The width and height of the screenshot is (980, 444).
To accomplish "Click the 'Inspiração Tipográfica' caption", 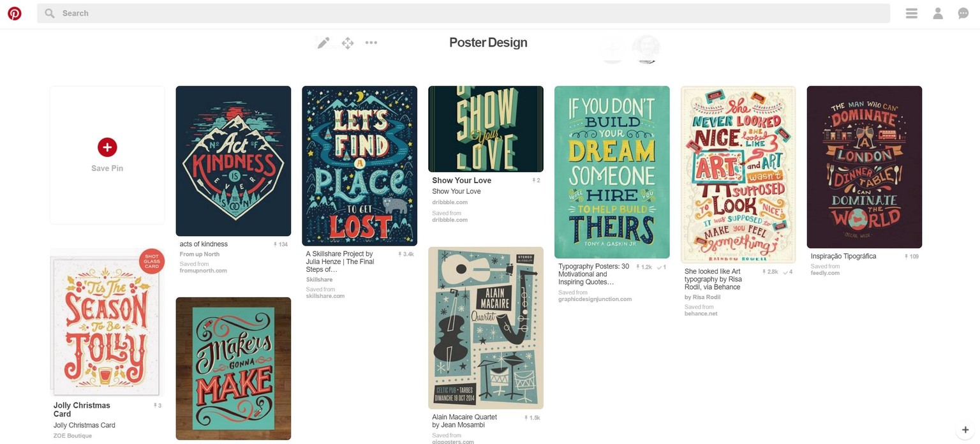I will [843, 256].
